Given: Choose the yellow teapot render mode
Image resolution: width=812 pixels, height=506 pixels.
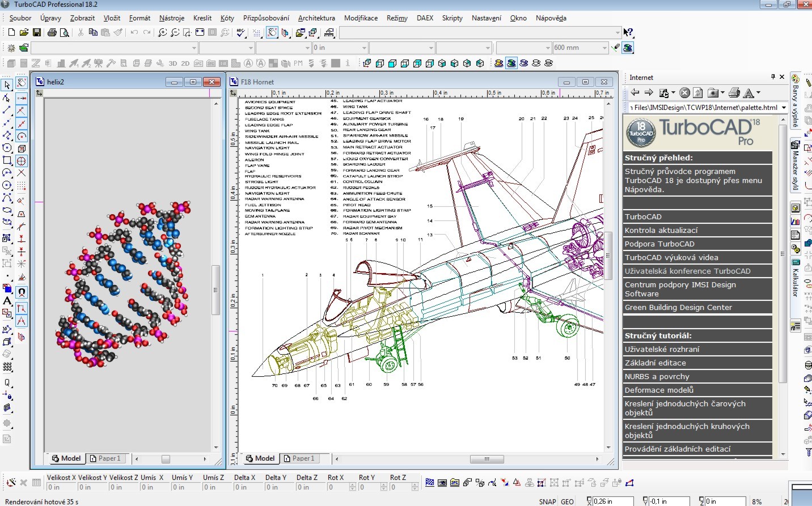Looking at the screenshot, I should click(x=499, y=63).
